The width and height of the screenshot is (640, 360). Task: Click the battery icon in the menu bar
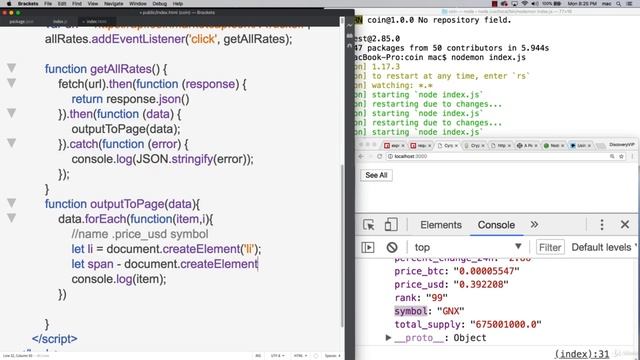pyautogui.click(x=557, y=4)
